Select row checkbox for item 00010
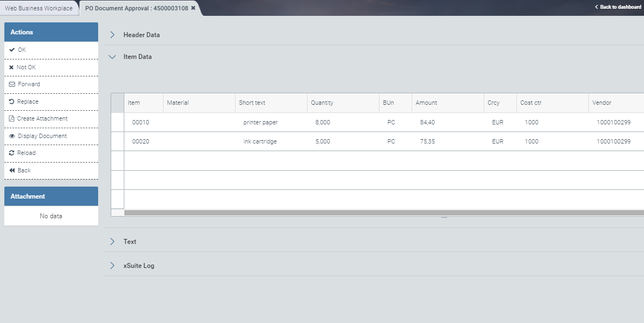The width and height of the screenshot is (644, 323). pos(118,122)
